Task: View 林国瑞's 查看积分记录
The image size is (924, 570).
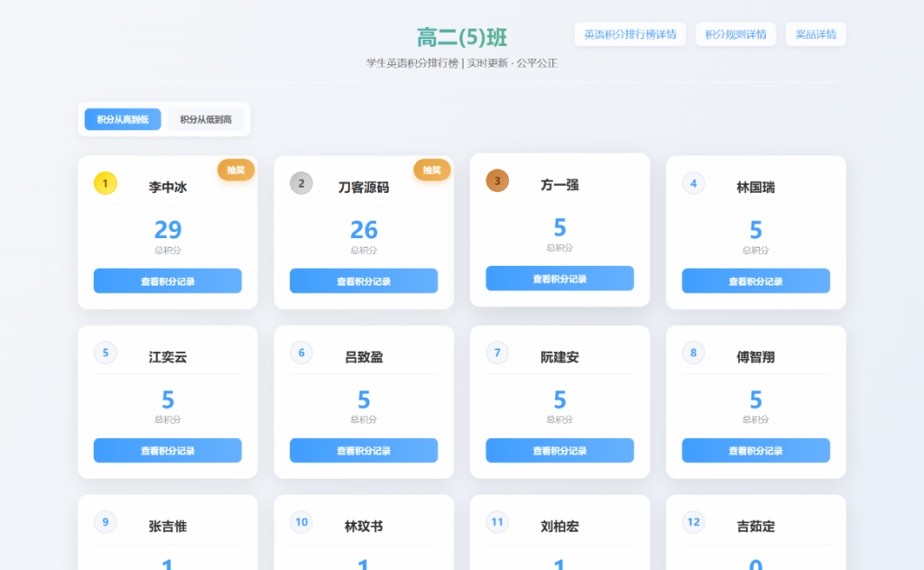Action: (756, 280)
